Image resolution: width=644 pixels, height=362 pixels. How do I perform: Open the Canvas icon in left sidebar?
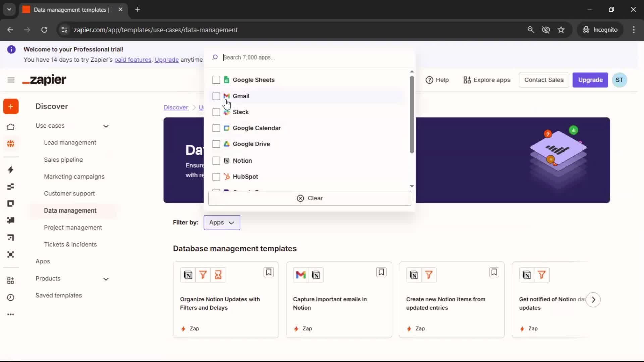click(x=11, y=238)
